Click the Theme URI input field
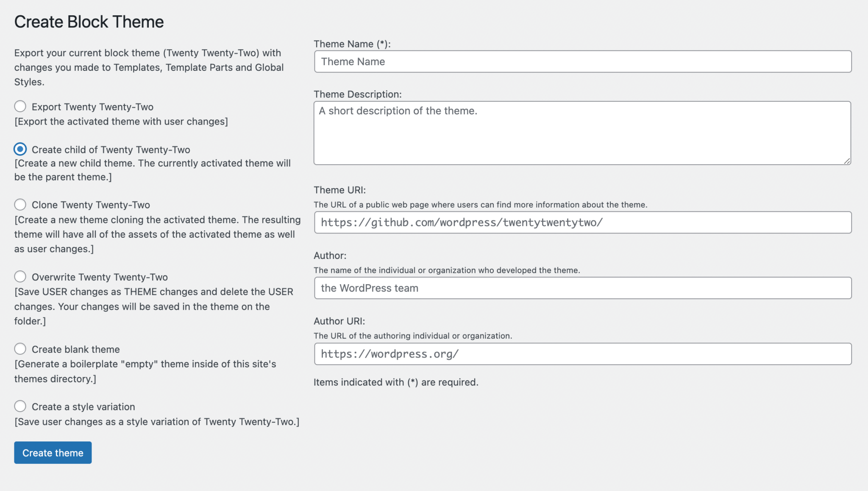Screen dimensions: 868x491 583,222
